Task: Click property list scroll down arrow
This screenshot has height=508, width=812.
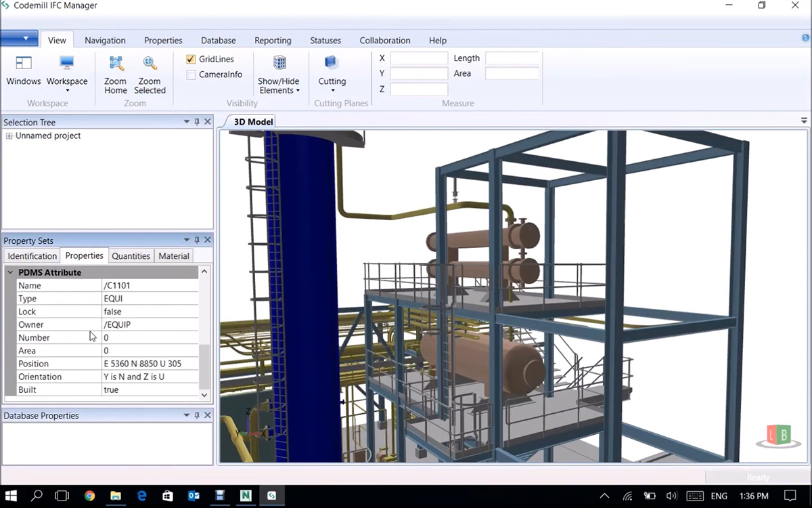Action: pyautogui.click(x=205, y=394)
